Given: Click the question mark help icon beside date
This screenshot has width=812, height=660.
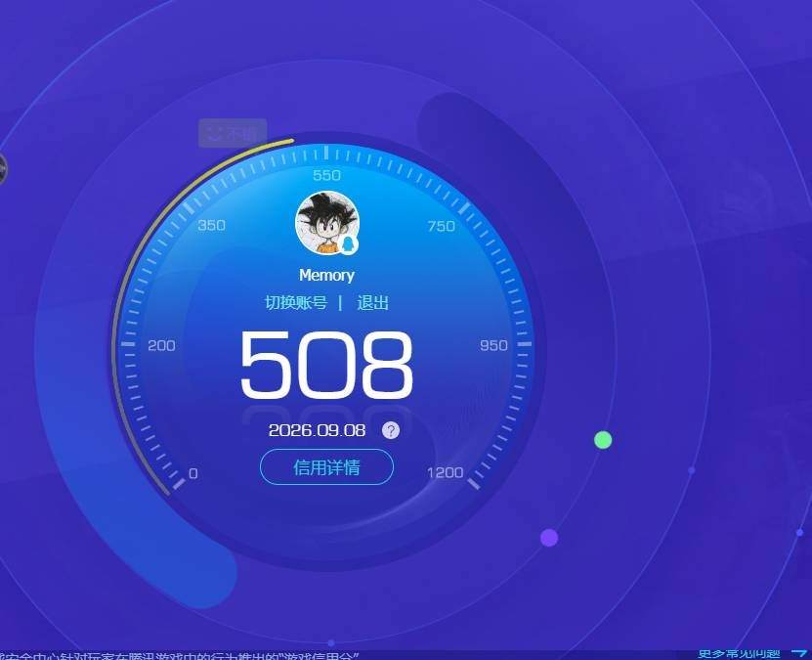Looking at the screenshot, I should tap(391, 430).
